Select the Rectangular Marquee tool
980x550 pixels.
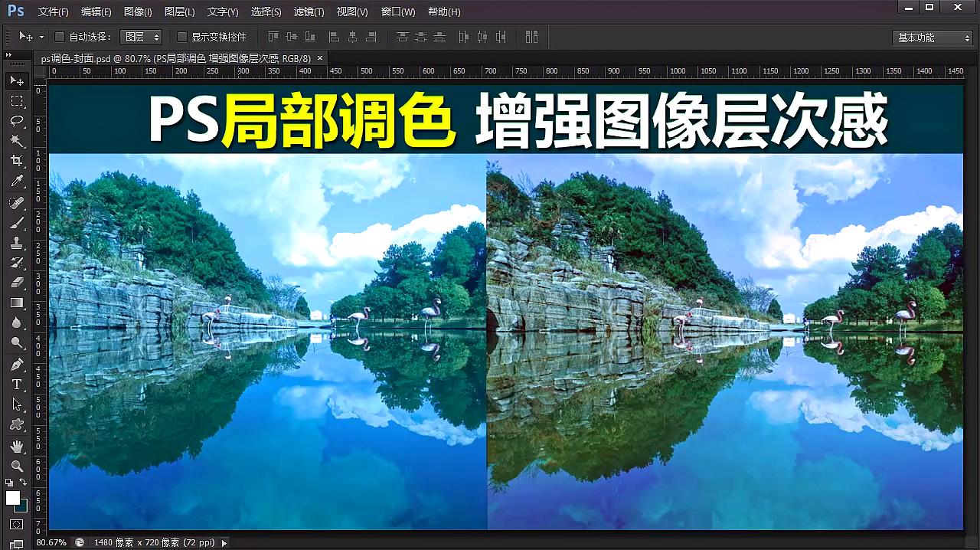(x=17, y=101)
